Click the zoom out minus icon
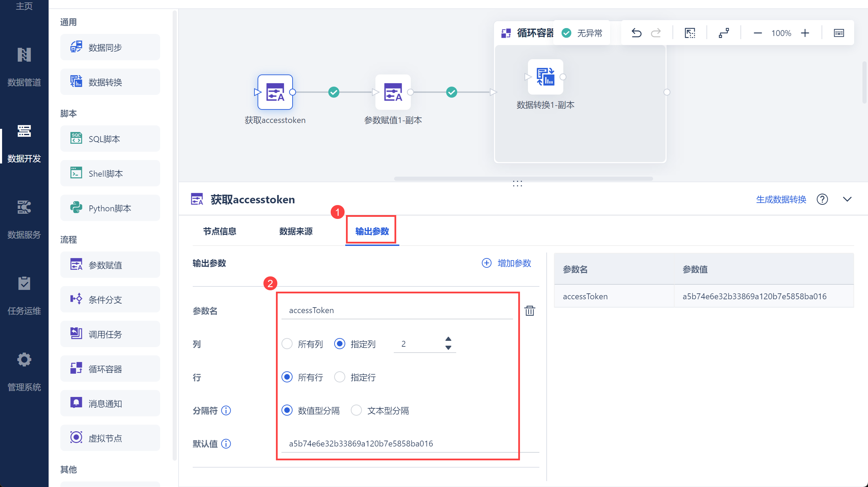This screenshot has width=868, height=487. click(758, 33)
